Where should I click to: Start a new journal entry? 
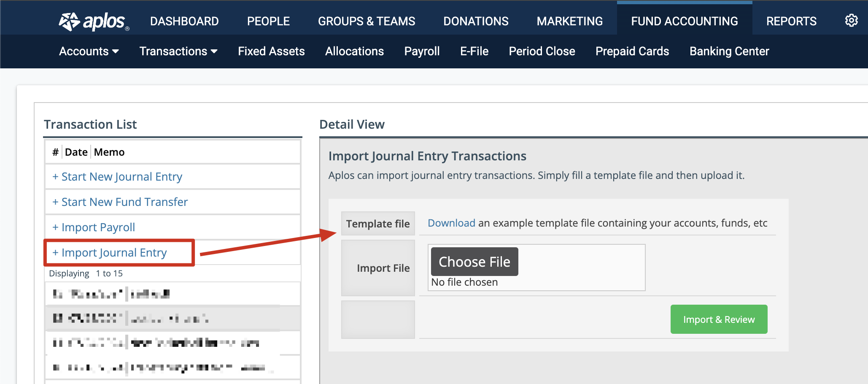[117, 176]
